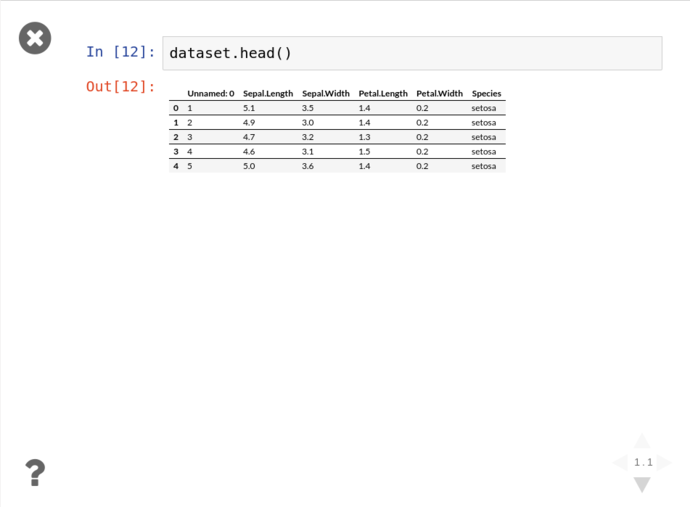Select the Out[12] output prompt

point(120,87)
